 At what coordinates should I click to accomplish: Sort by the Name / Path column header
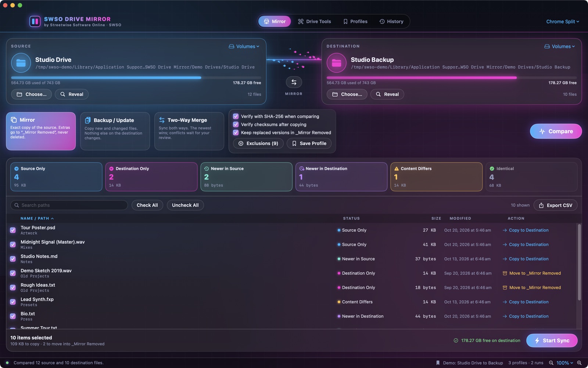[37, 219]
